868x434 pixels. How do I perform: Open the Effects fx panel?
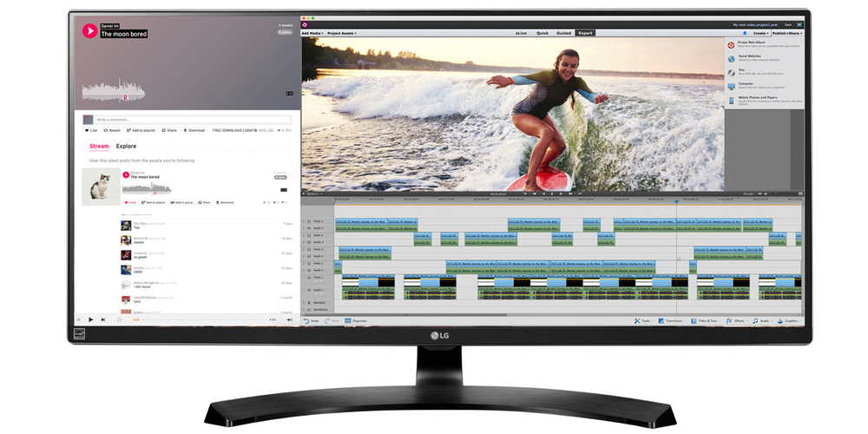coord(734,320)
